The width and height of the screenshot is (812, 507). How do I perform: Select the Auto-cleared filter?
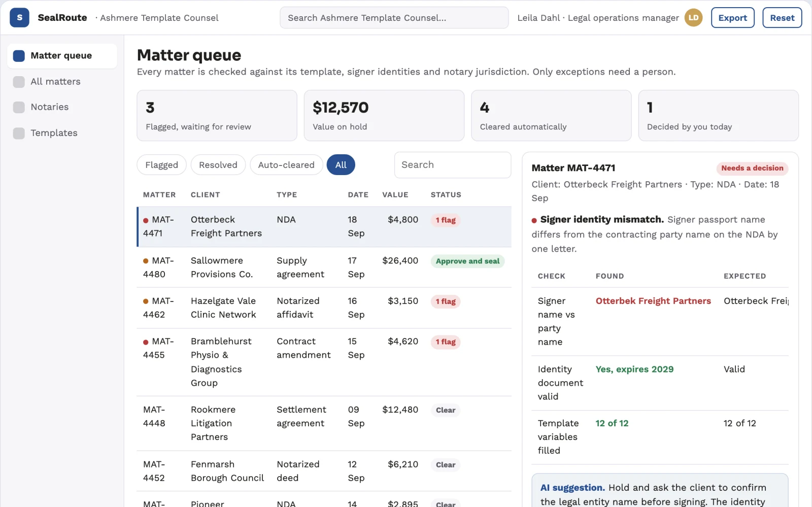pos(286,165)
